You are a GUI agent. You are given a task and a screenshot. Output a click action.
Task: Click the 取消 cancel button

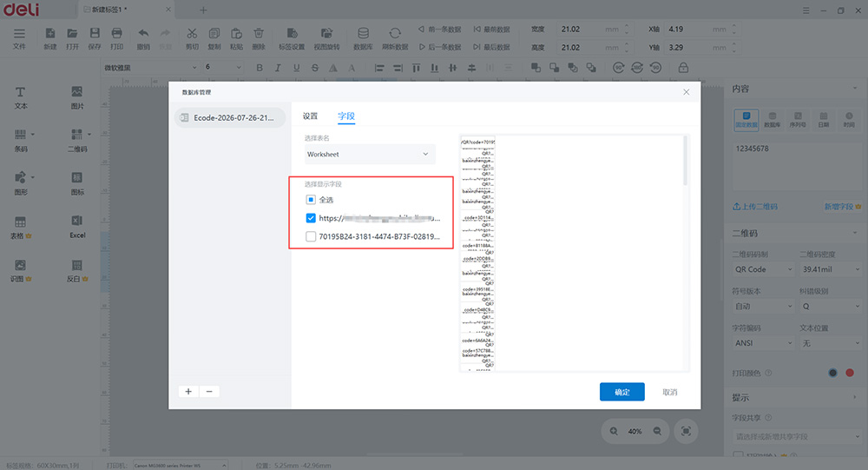point(670,392)
